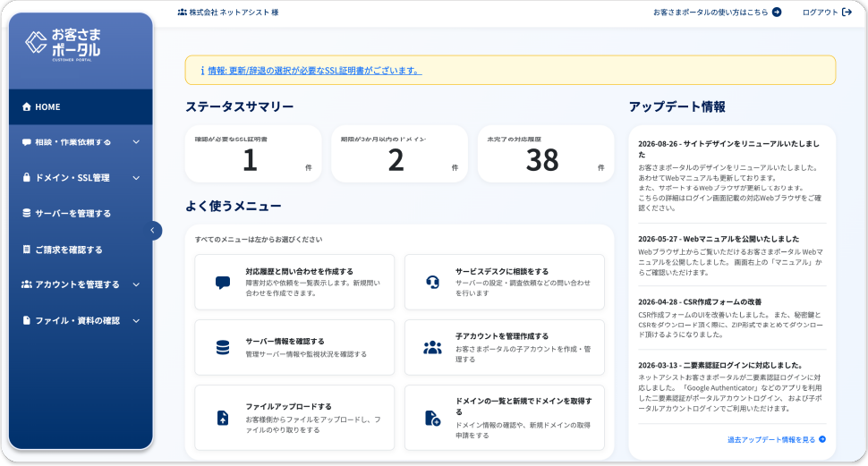Collapse the sidebar with the chevron handle
868x466 pixels.
[x=153, y=231]
